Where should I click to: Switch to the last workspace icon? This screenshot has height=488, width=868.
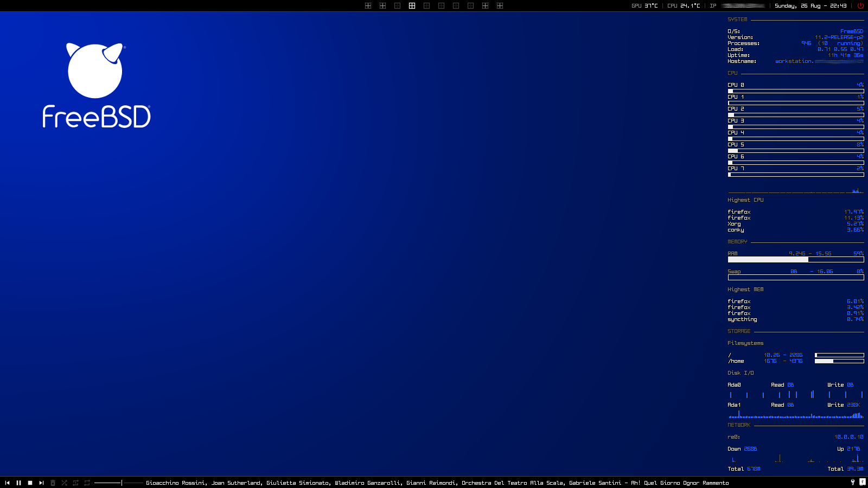pyautogui.click(x=500, y=5)
